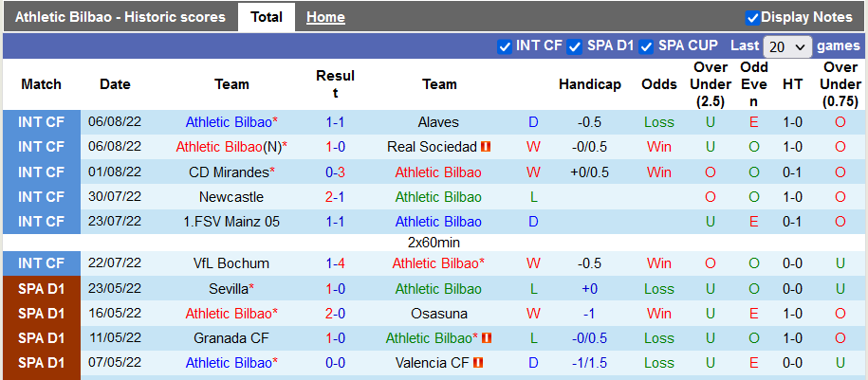Open the Osasuna team link
Screen dimensions: 868x380
(438, 313)
